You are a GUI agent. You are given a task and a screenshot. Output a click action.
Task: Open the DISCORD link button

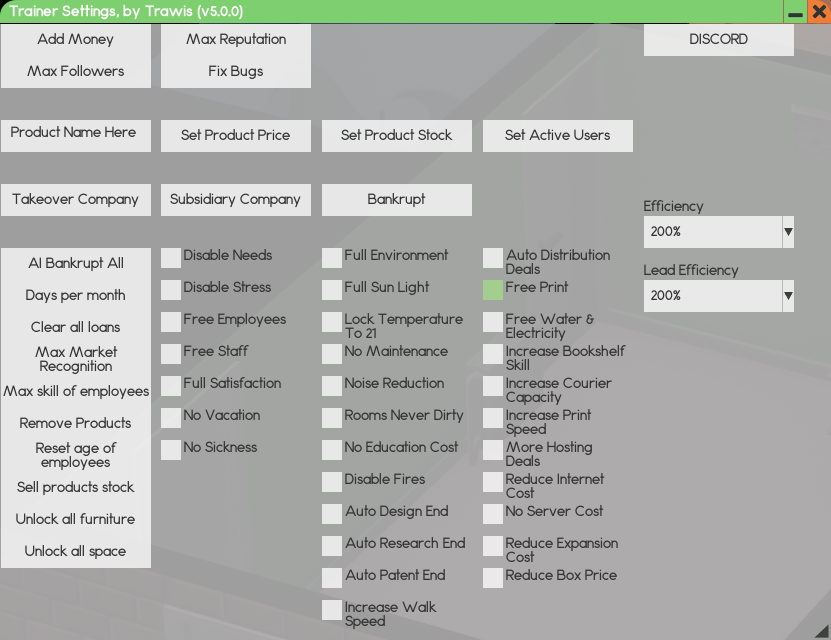coord(718,40)
